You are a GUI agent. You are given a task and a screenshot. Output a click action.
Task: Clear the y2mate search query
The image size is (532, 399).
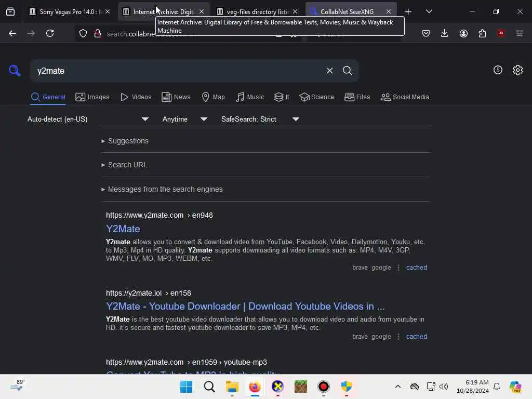(x=329, y=71)
